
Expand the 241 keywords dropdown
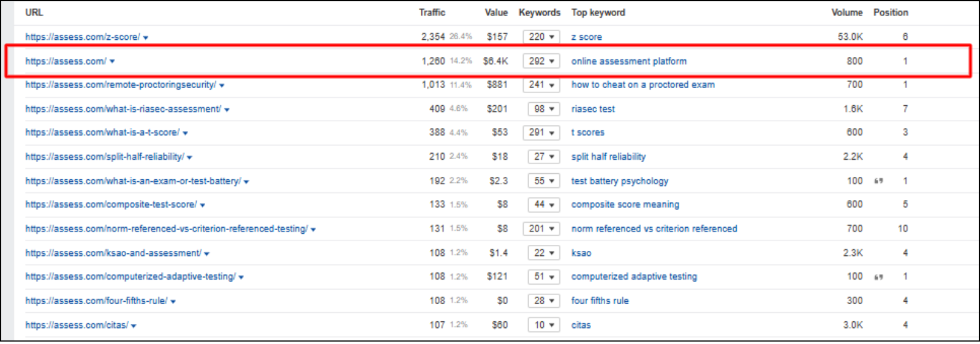point(541,84)
